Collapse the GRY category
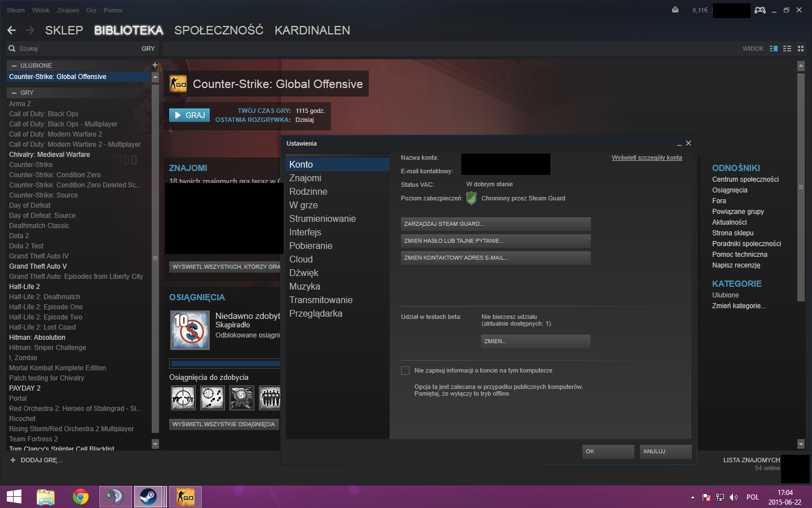812x508 pixels. [x=14, y=93]
